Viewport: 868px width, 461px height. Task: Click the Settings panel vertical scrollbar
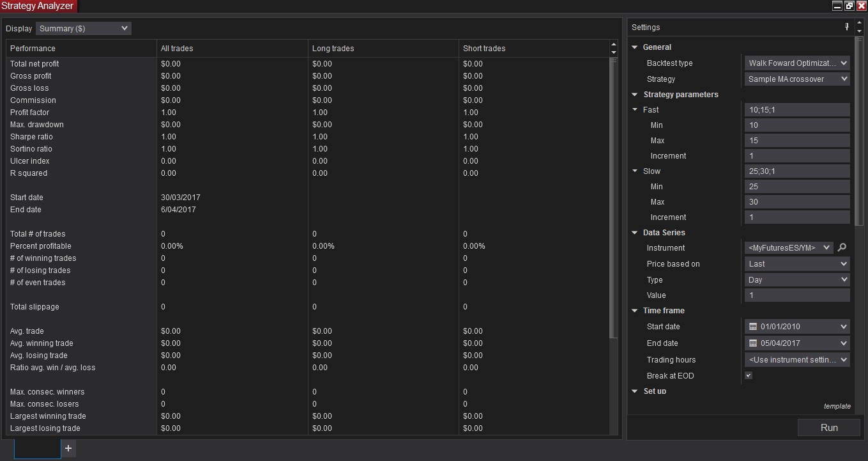click(859, 131)
